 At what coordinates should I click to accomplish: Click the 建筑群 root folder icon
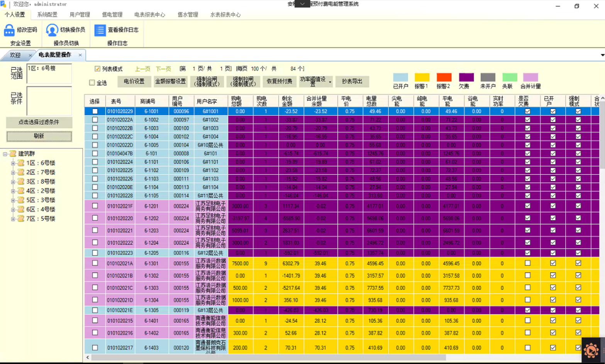[13, 154]
